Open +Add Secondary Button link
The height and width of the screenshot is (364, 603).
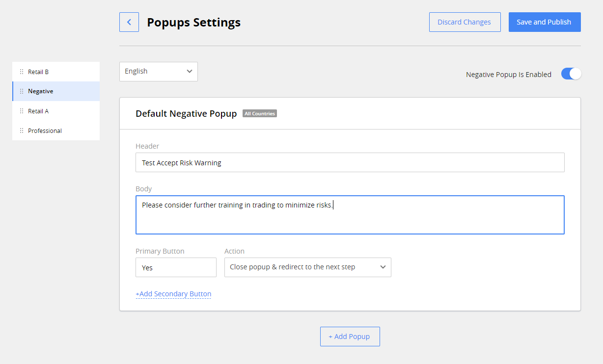pos(173,294)
